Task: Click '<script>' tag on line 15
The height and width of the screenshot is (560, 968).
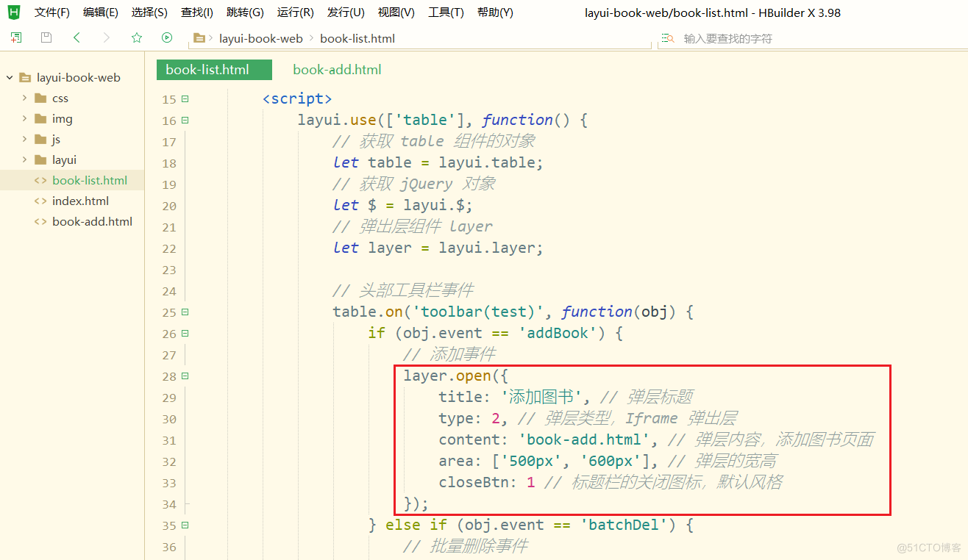Action: [x=297, y=98]
